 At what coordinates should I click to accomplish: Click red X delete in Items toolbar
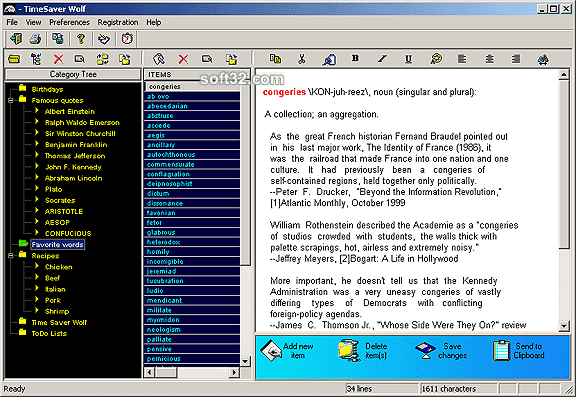[x=183, y=59]
